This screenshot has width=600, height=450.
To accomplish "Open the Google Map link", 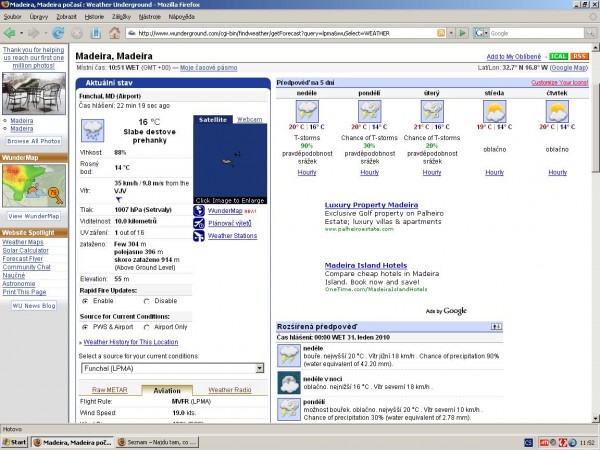I will coord(569,68).
